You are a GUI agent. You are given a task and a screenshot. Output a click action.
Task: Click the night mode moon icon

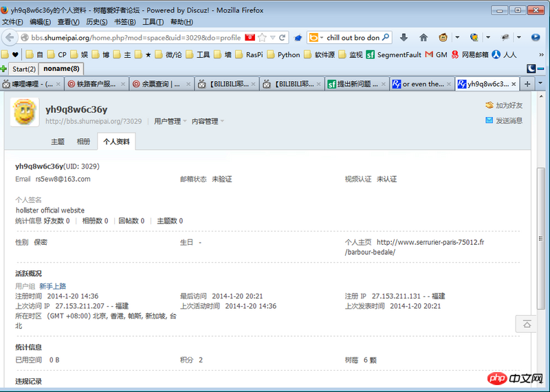[x=531, y=69]
